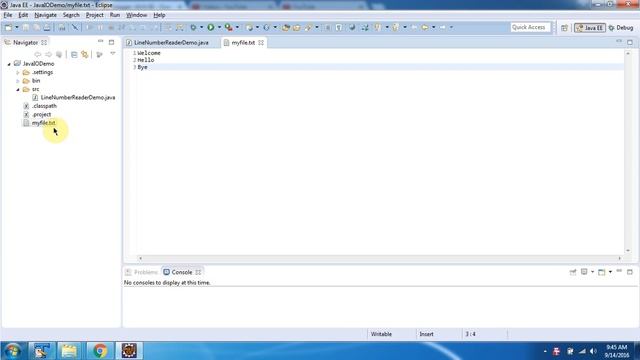
Task: Open the Open Console dropdown arrow
Action: click(610, 272)
